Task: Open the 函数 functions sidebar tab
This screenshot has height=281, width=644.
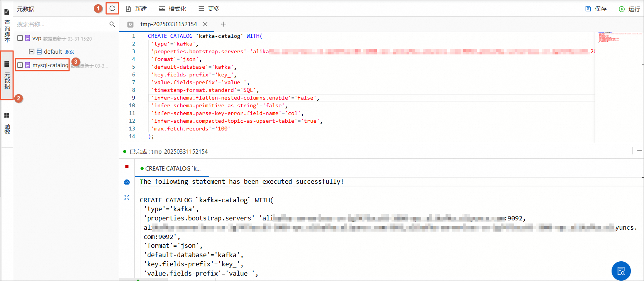Action: [x=7, y=124]
